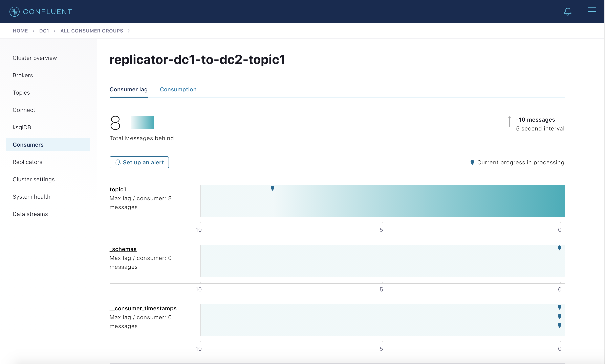Click the _schemas progress marker pin
605x364 pixels.
559,248
